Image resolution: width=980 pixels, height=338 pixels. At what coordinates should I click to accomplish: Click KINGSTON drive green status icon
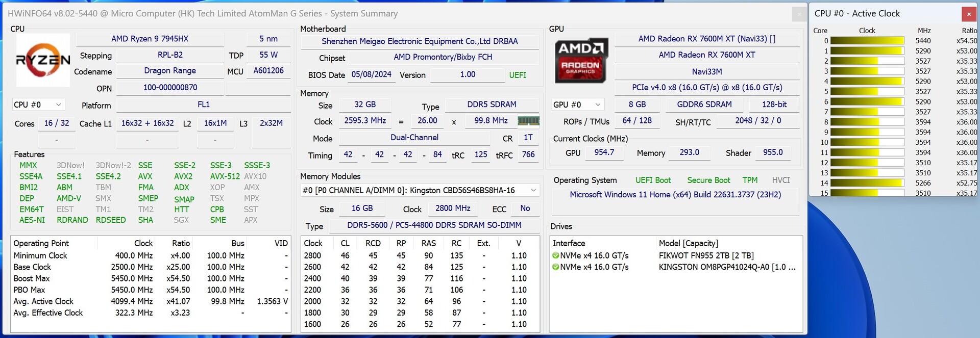556,267
